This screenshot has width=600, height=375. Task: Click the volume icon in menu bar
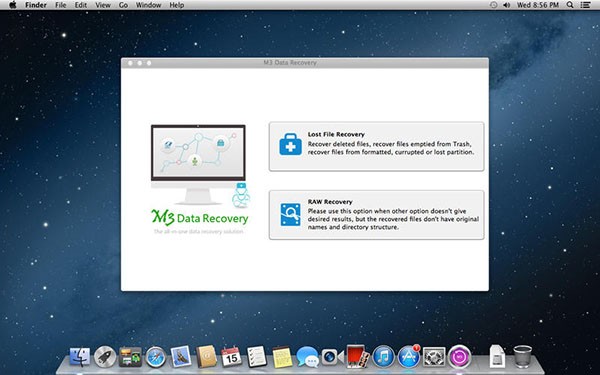pyautogui.click(x=507, y=5)
